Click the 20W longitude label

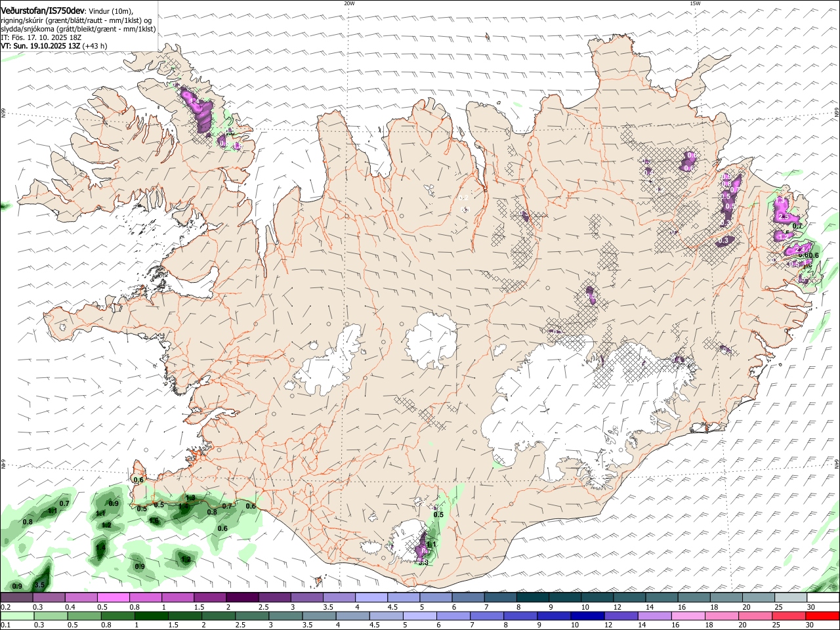pyautogui.click(x=349, y=3)
